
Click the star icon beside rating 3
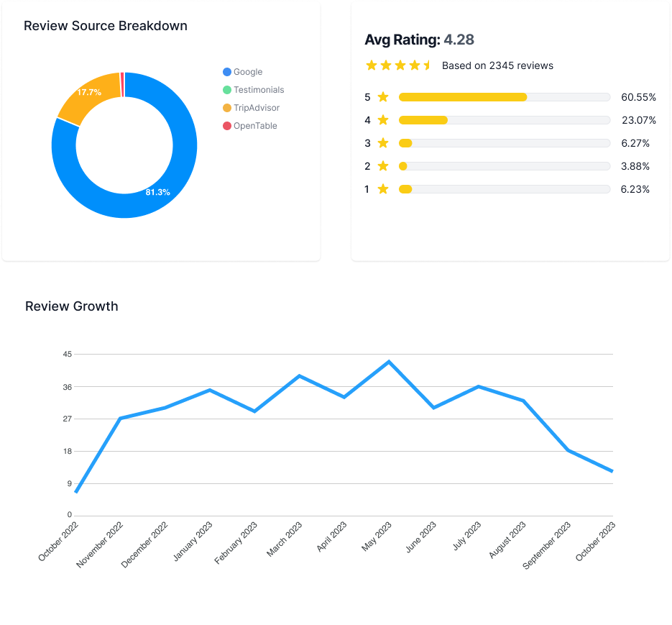(383, 143)
